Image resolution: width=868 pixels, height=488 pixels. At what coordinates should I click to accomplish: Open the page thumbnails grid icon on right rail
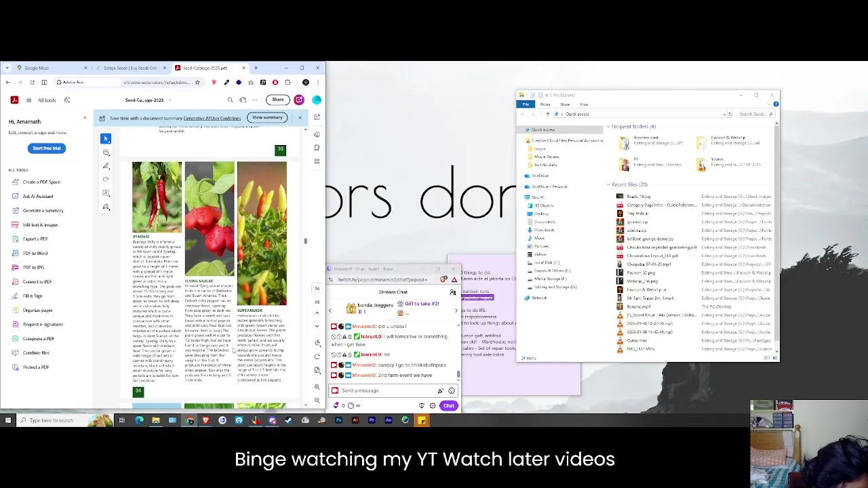(317, 161)
